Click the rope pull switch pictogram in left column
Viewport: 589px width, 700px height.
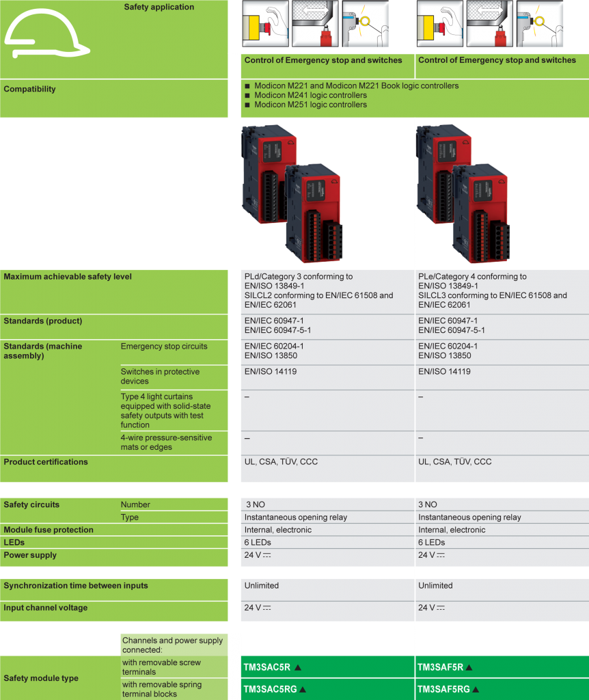coord(366,23)
